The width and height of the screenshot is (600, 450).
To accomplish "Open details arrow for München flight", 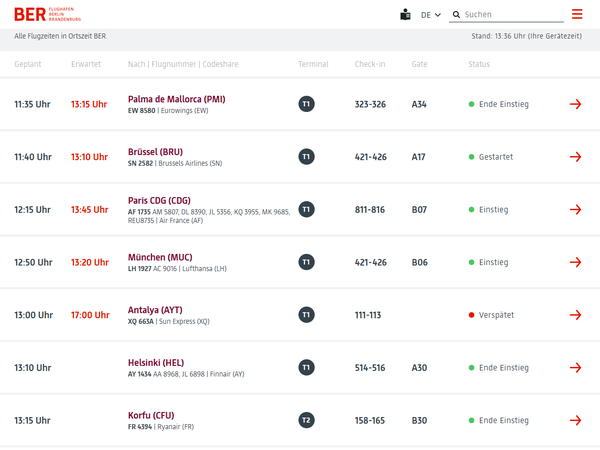I will click(x=575, y=262).
